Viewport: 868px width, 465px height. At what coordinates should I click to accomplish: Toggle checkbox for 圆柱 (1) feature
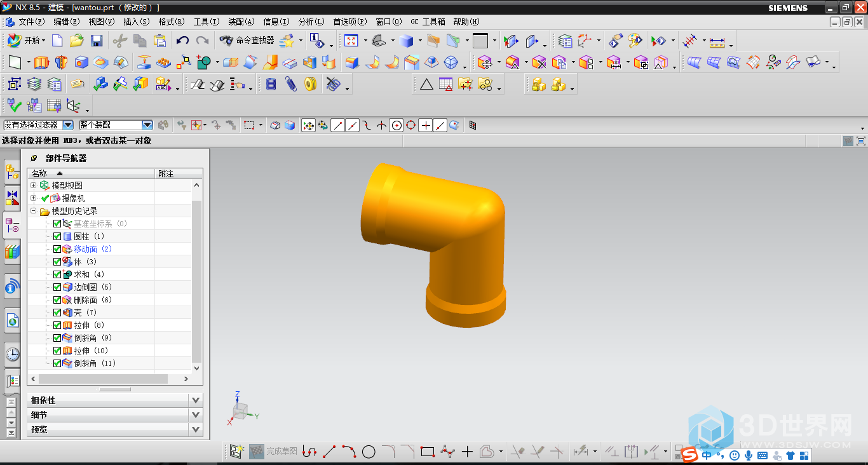(x=57, y=236)
